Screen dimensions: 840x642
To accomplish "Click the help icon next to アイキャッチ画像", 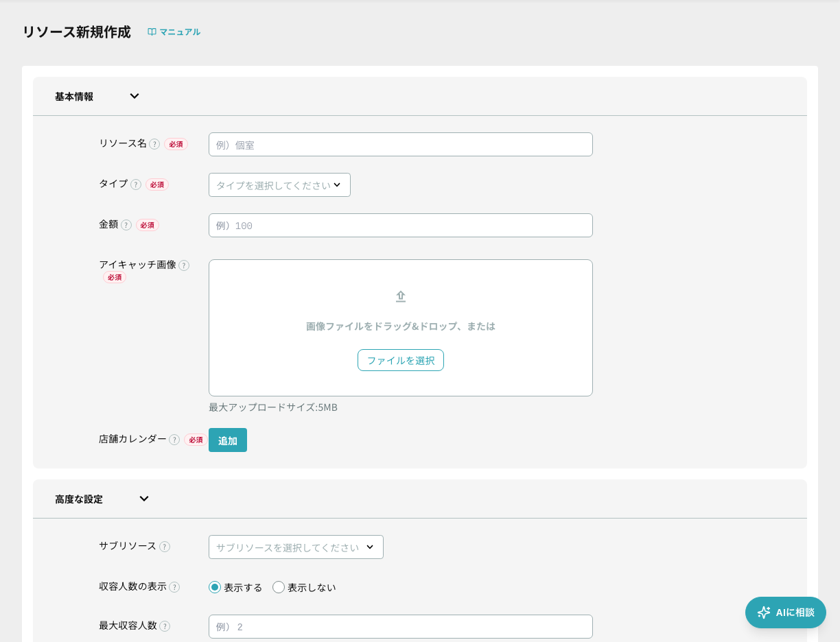I will (x=184, y=265).
